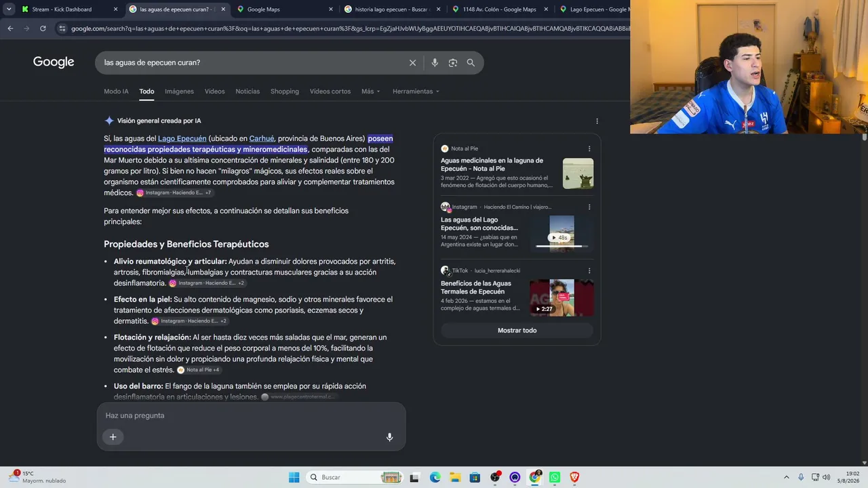Open options for the Instagram source
This screenshot has width=868, height=488.
click(x=589, y=207)
